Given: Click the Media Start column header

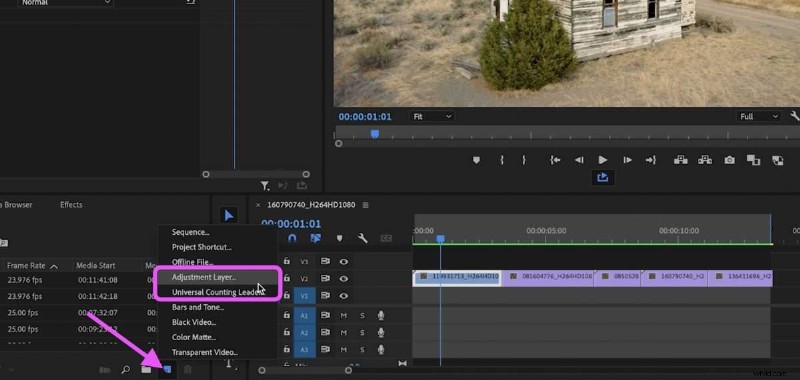Looking at the screenshot, I should pos(95,266).
